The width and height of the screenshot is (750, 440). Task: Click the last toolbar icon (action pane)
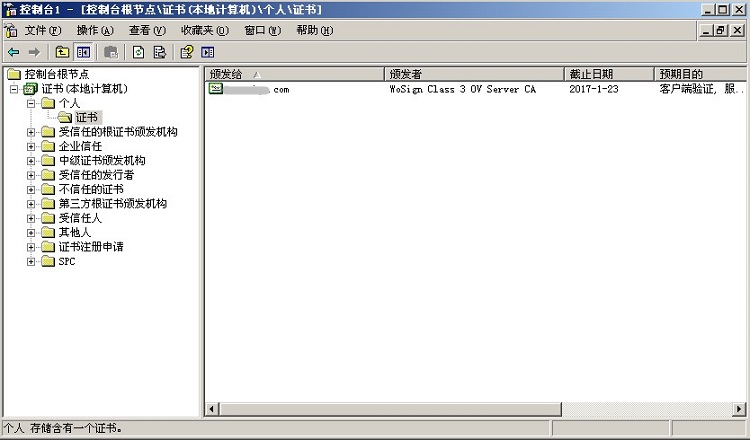click(208, 52)
